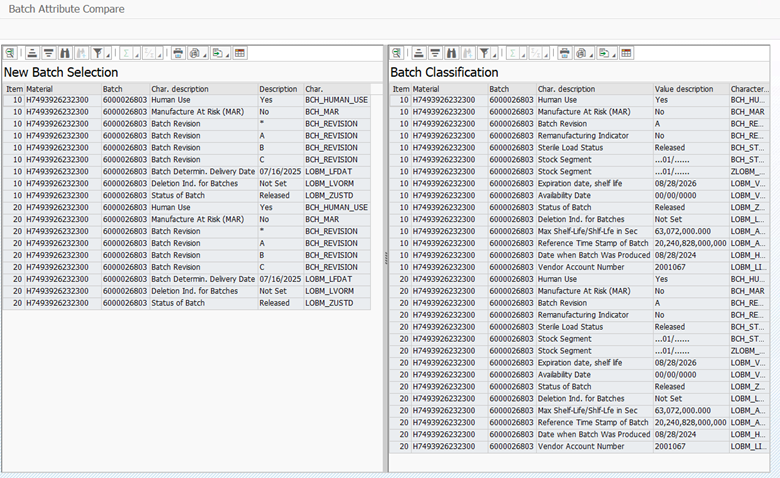Select Item column header in Batch Classification

point(400,89)
